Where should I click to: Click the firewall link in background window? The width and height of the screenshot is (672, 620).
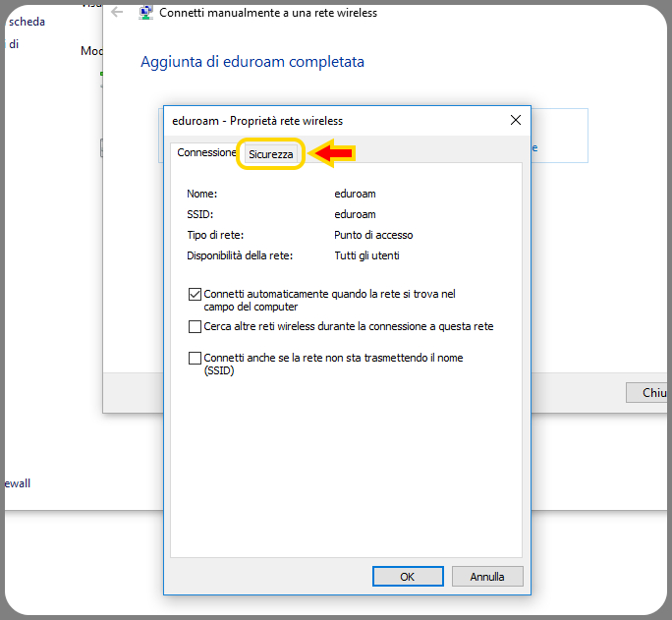pyautogui.click(x=17, y=483)
